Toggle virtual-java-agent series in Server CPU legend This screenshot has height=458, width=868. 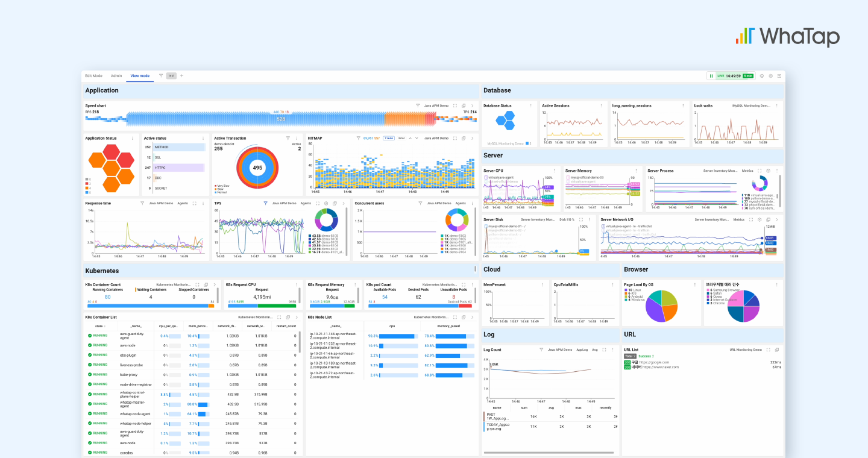coord(498,178)
